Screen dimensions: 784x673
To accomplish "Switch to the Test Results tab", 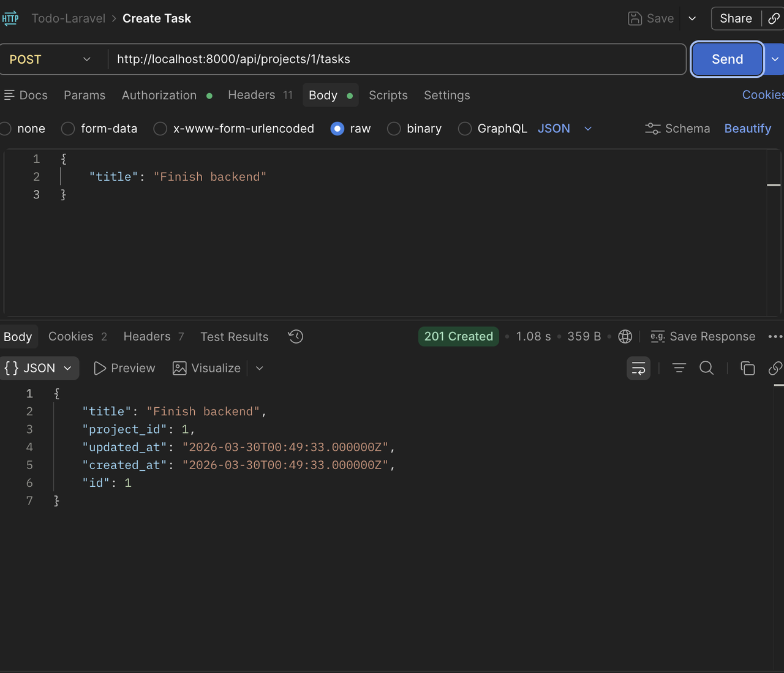I will 234,337.
